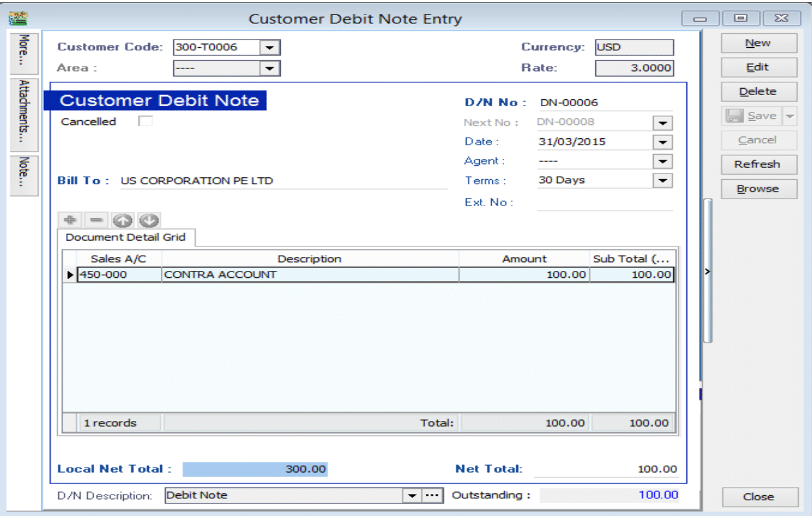The image size is (812, 516).
Task: Click the move row down arrow icon
Action: click(149, 221)
